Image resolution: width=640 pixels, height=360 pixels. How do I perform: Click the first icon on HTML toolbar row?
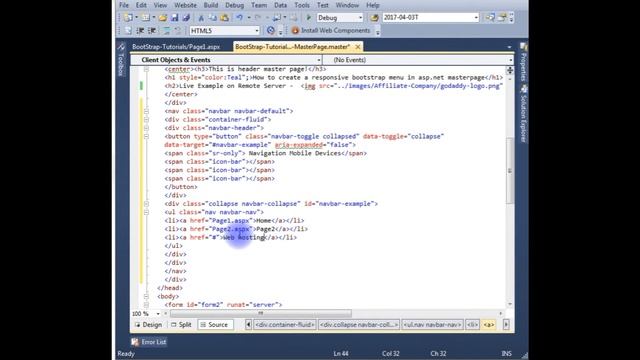pyautogui.click(x=128, y=31)
